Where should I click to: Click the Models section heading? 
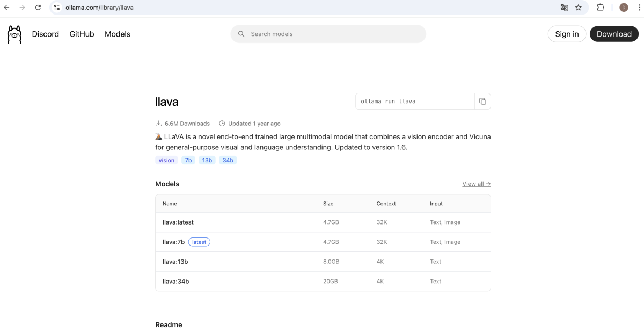click(x=167, y=184)
